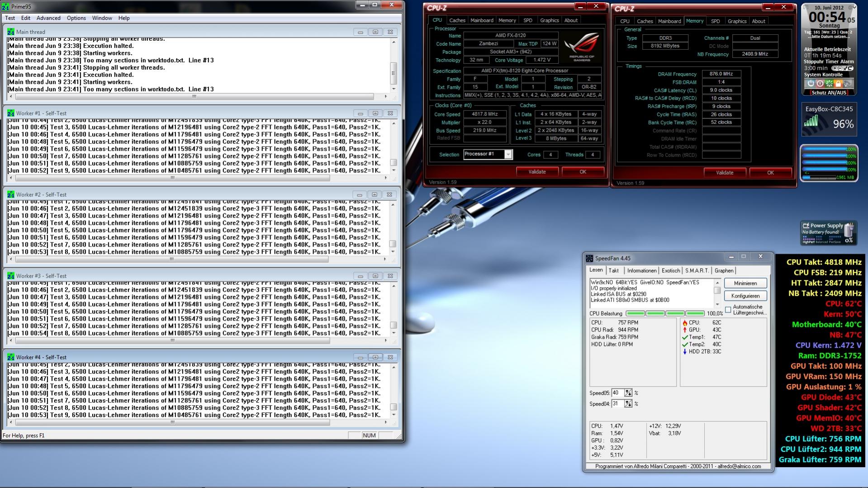The height and width of the screenshot is (488, 868).
Task: Click the Speed05 spinner arrows
Action: (x=628, y=393)
